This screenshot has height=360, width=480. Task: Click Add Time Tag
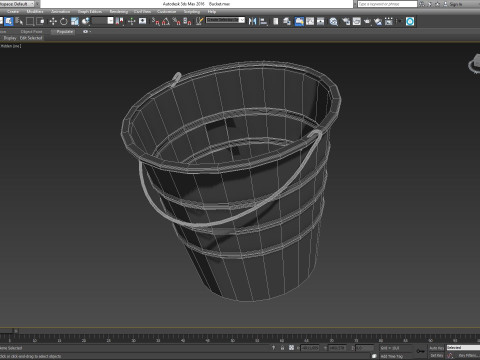point(392,356)
